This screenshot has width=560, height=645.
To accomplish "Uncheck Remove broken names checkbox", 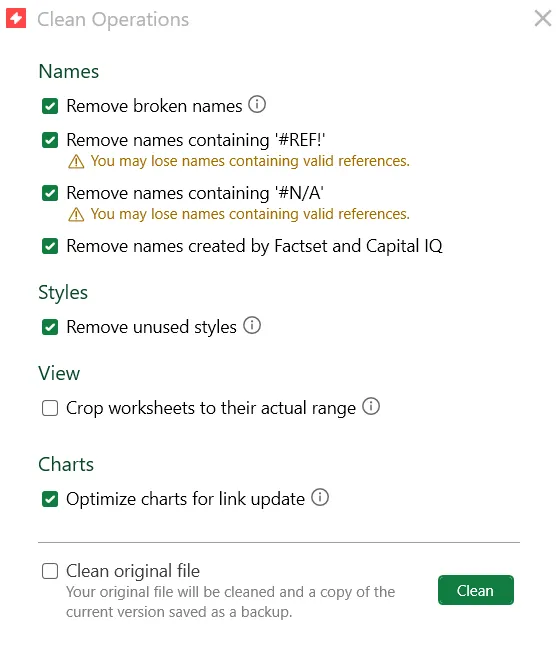I will coord(50,106).
